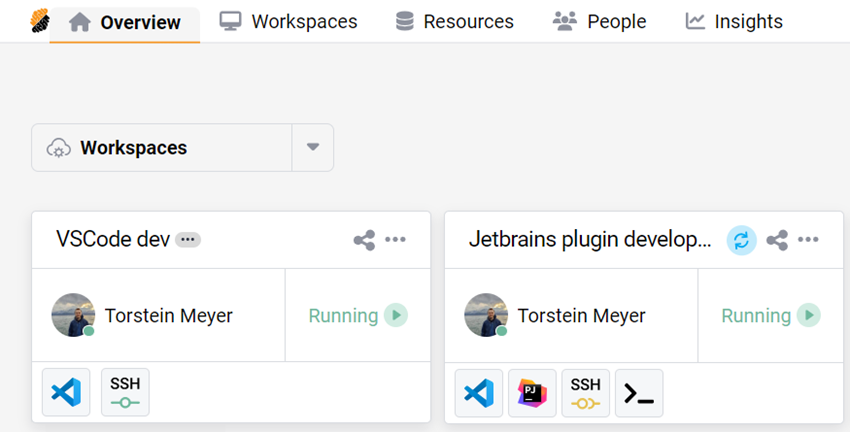The height and width of the screenshot is (432, 850).
Task: Switch to the Insights tab
Action: (734, 21)
